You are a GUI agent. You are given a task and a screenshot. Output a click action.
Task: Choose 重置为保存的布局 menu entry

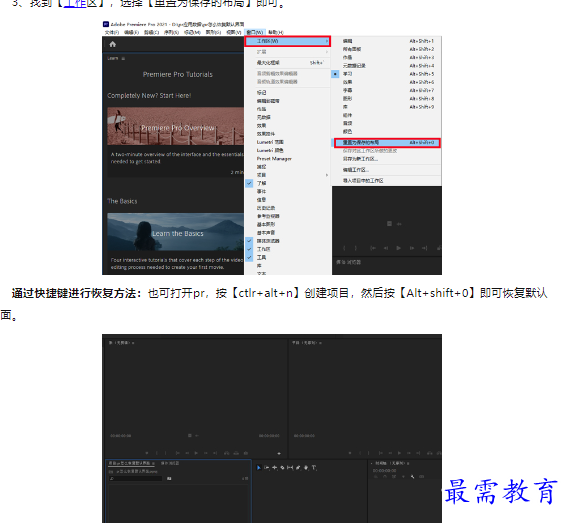pyautogui.click(x=387, y=143)
